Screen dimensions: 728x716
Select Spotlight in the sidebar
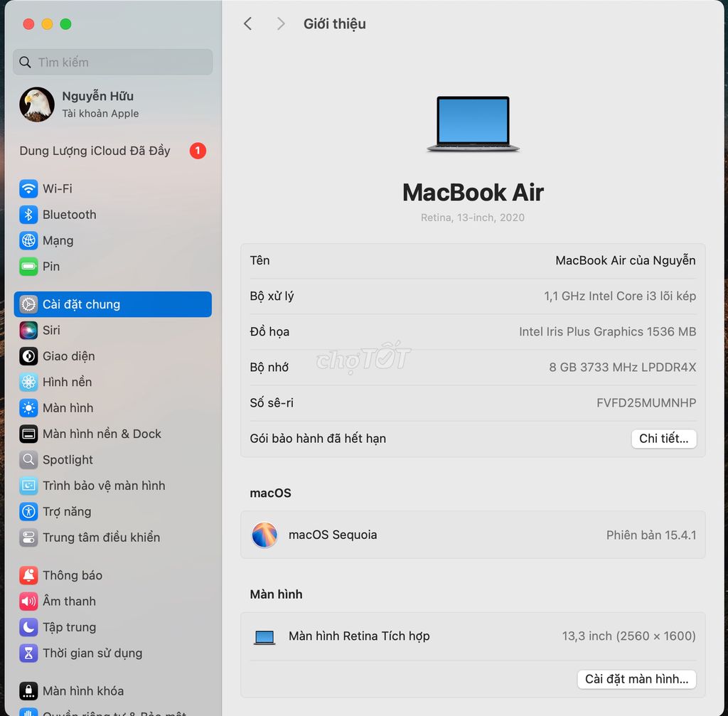pyautogui.click(x=113, y=460)
